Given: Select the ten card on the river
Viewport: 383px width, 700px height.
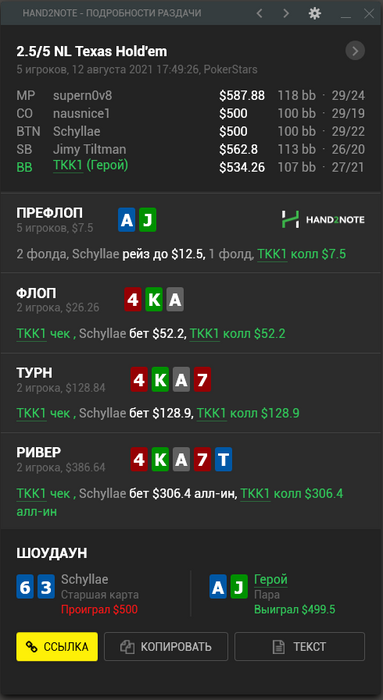Looking at the screenshot, I should pyautogui.click(x=223, y=460).
